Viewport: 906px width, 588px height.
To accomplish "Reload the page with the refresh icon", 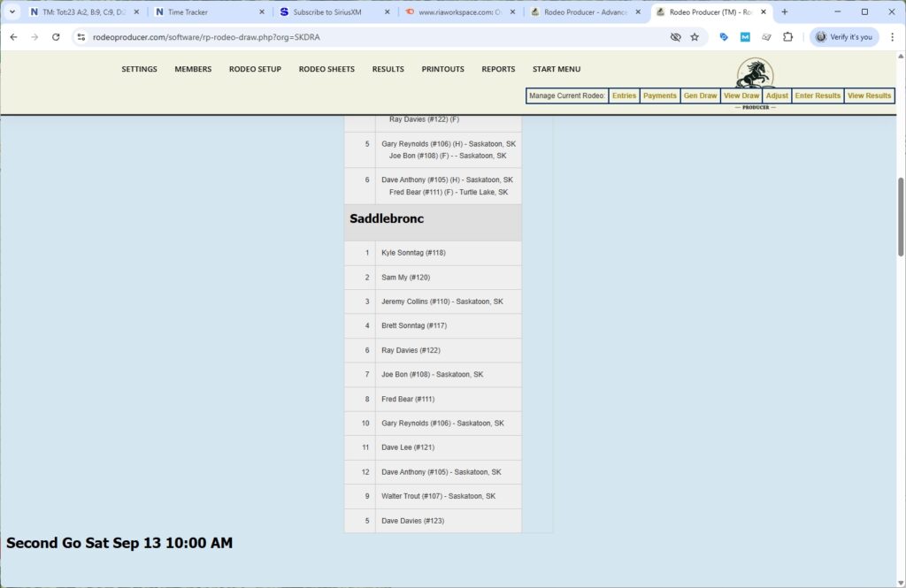I will pyautogui.click(x=56, y=37).
